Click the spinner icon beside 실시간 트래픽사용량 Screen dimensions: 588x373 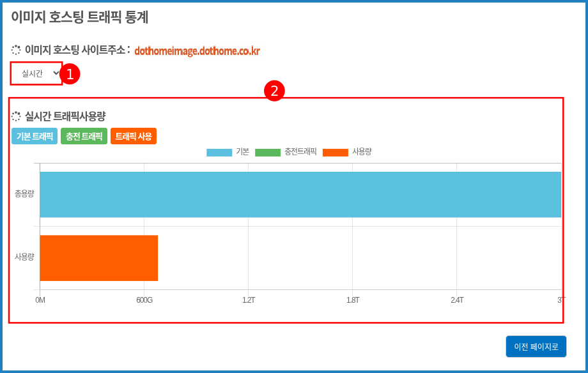16,116
